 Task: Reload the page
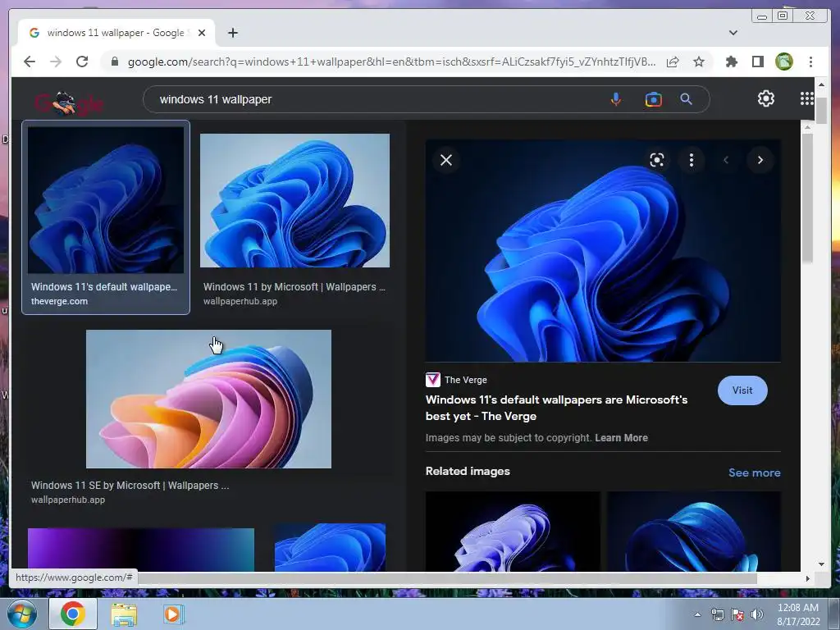[82, 62]
